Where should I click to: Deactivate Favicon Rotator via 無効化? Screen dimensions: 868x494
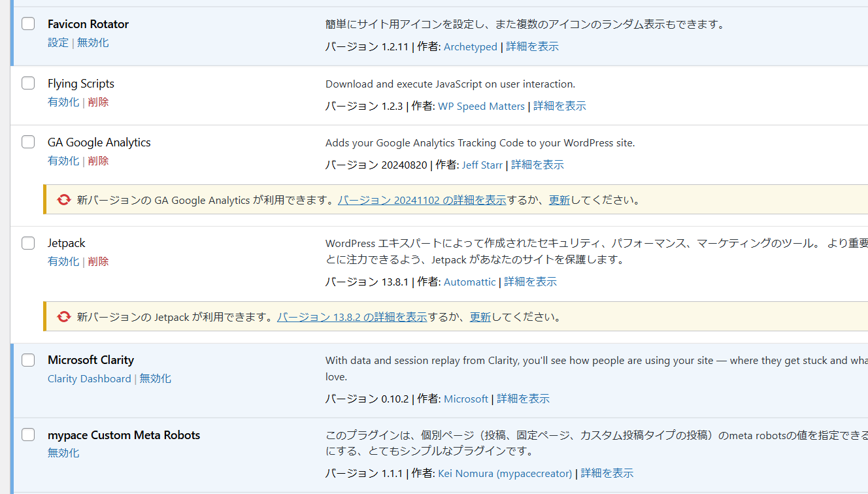click(93, 42)
